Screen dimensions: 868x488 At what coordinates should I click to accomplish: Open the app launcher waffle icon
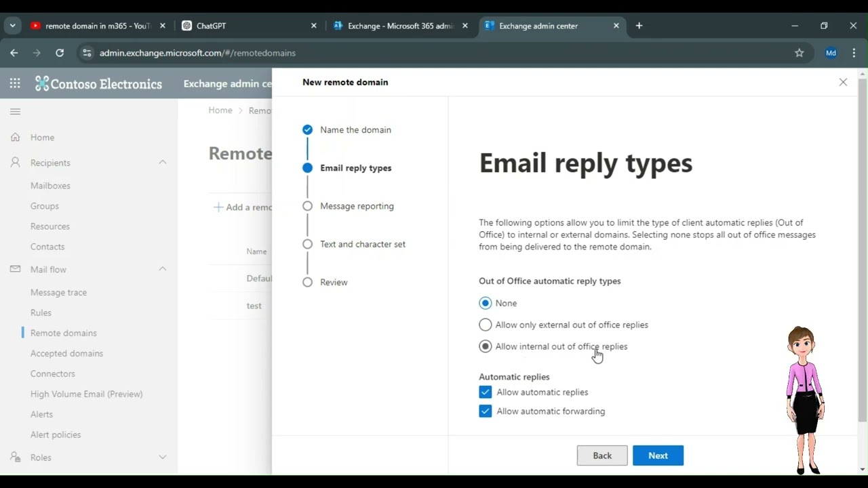click(15, 83)
